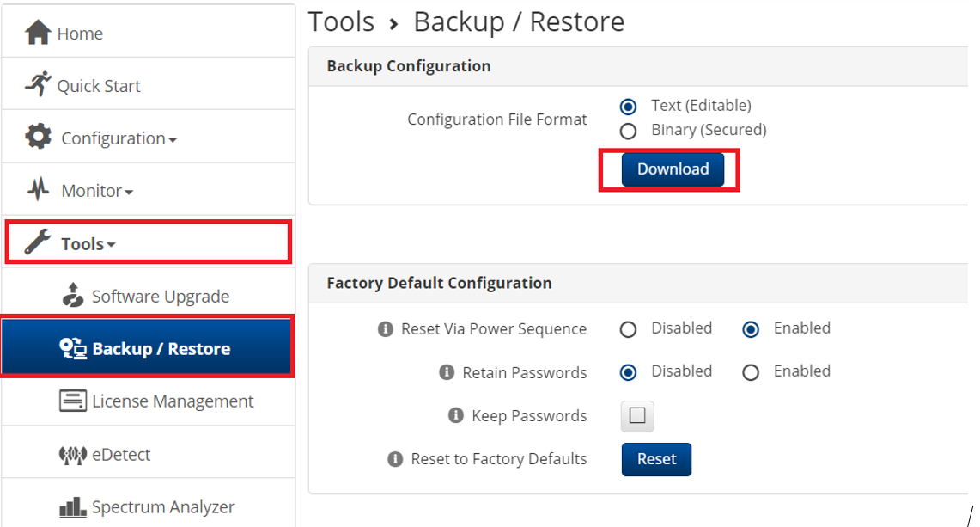This screenshot has width=980, height=527.
Task: Click the Spectrum Analyzer bar chart icon
Action: [x=73, y=506]
